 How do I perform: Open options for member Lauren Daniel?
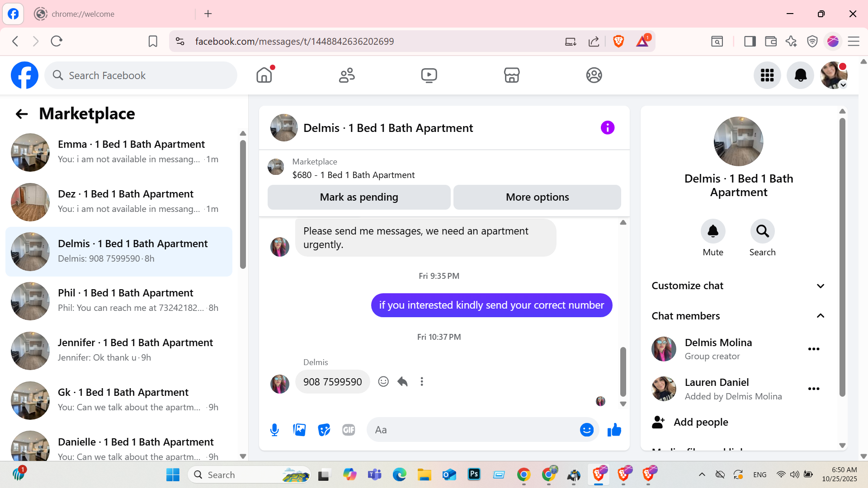(x=814, y=389)
